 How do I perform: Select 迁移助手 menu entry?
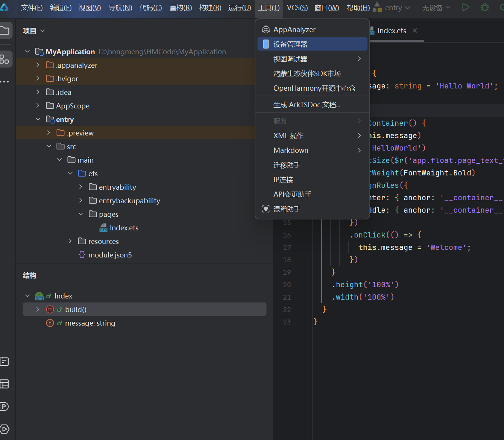(x=313, y=165)
